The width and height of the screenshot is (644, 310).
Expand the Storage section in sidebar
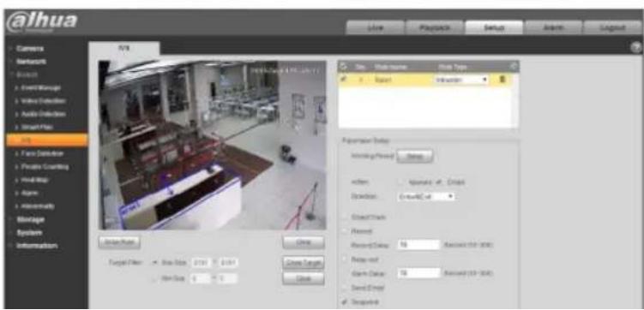pos(30,219)
